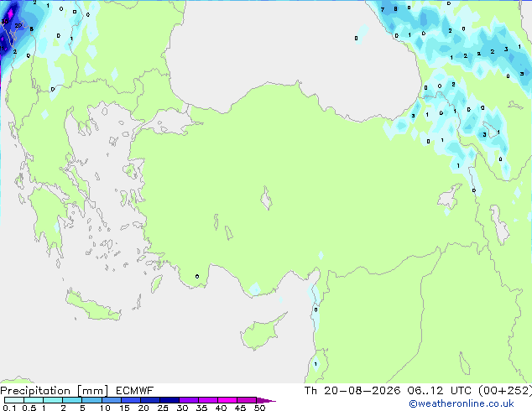Click the arrow tip past the 50 legend mark
Viewport: 532px width, 411px height.
coord(266,401)
